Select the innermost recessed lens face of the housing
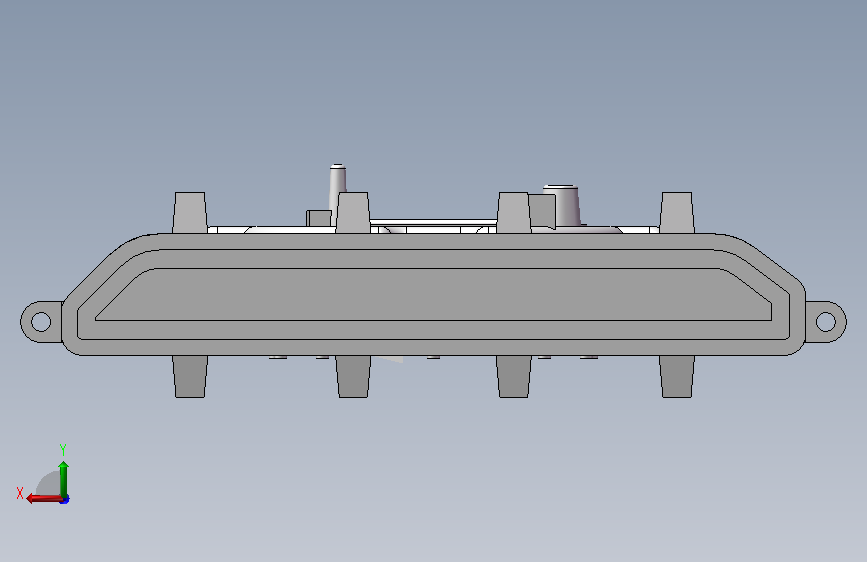This screenshot has width=867, height=562. point(434,294)
